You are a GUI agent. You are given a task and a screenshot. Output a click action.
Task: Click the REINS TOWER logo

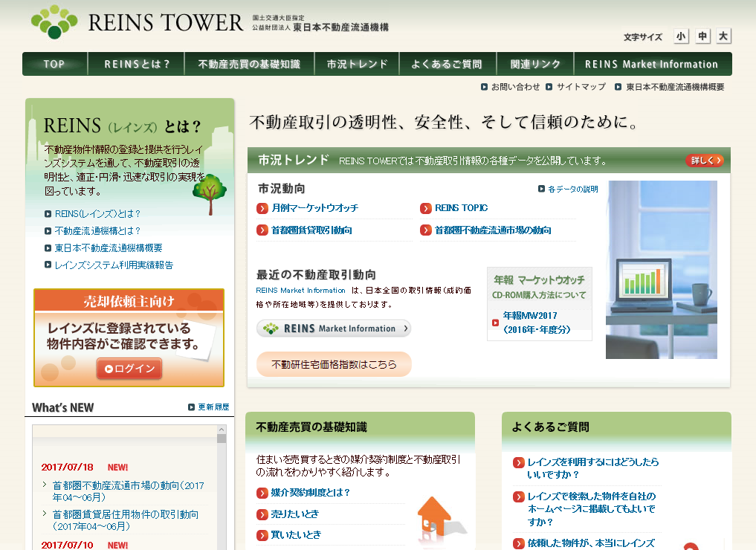click(x=138, y=22)
